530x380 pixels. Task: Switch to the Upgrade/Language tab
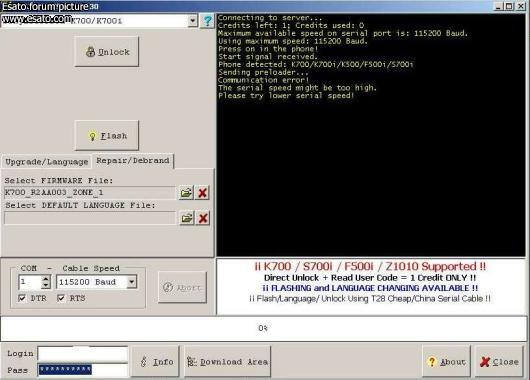pyautogui.click(x=46, y=162)
